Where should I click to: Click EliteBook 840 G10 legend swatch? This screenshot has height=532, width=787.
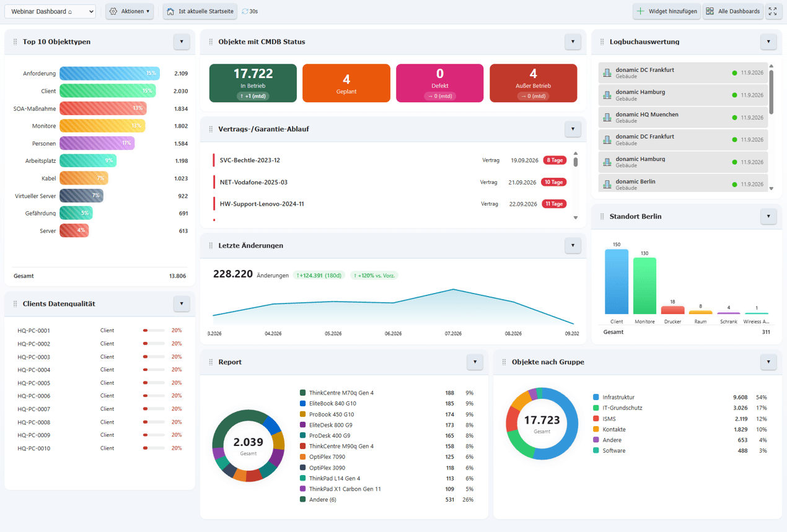pos(302,404)
